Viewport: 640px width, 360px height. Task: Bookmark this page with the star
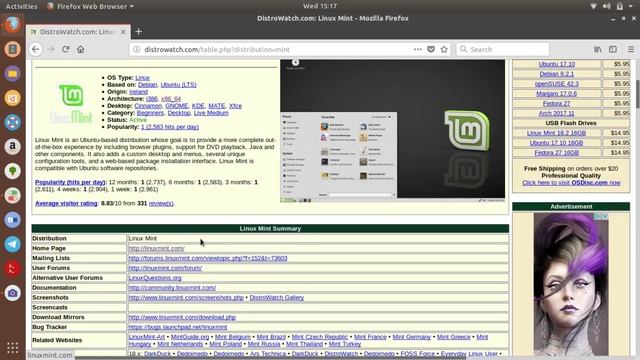coord(444,49)
